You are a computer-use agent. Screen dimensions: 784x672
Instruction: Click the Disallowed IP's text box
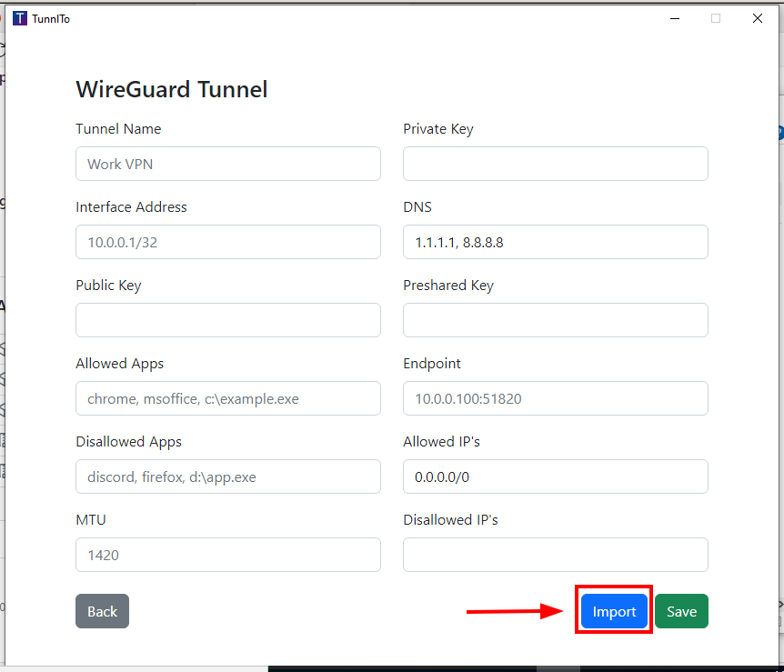tap(555, 555)
